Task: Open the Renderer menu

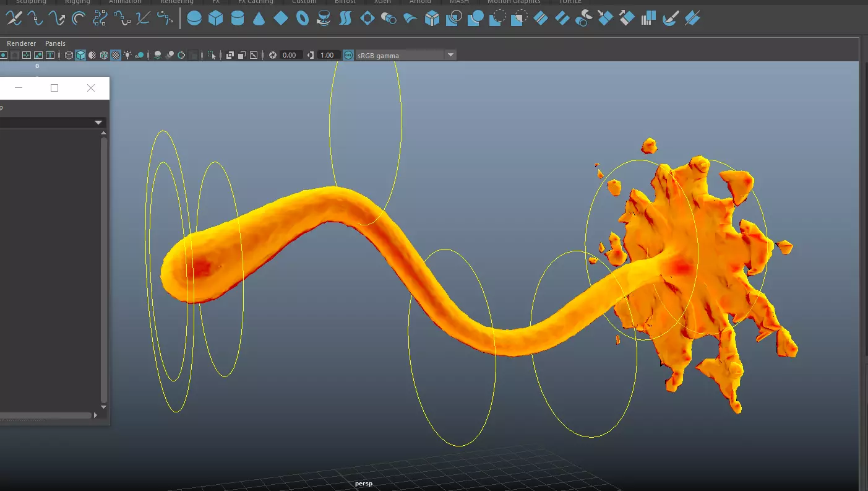Action: click(x=21, y=43)
